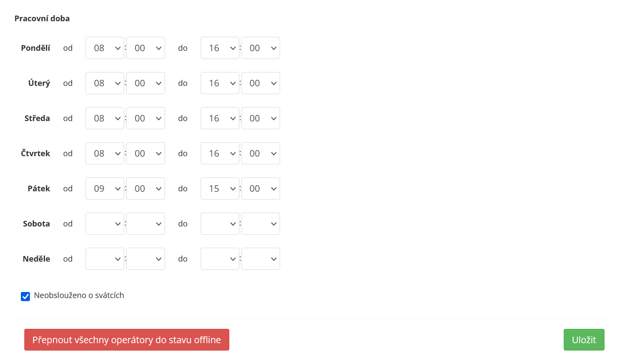Open empty Neděle end hour dropdown

(x=220, y=259)
